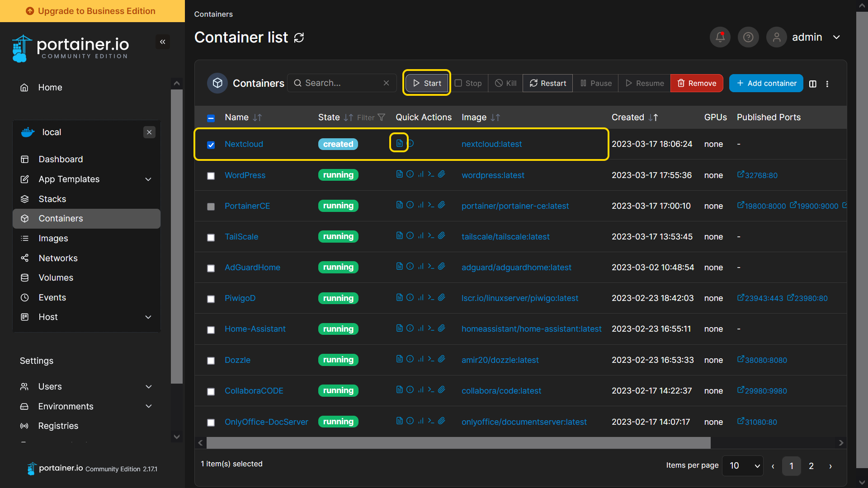
Task: Open stats icon for PortainerCE
Action: click(x=420, y=205)
